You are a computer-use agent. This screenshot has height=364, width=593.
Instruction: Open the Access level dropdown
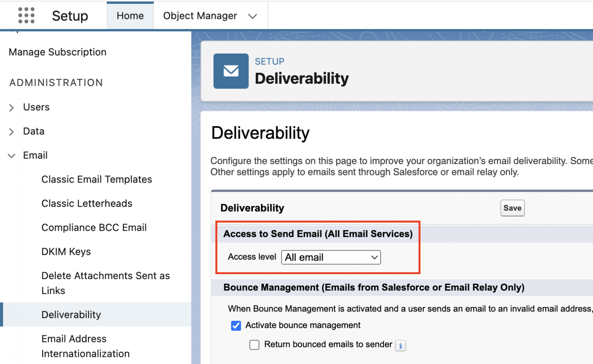[x=330, y=257]
